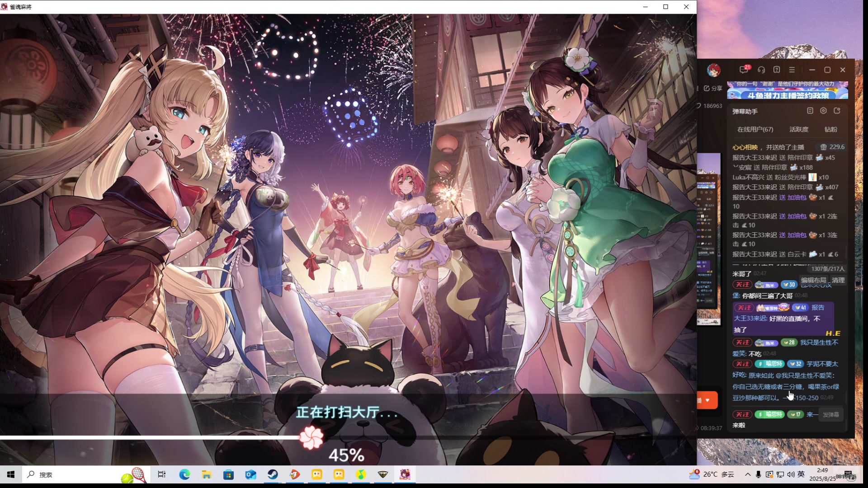Follow the user 报告大王33来迟 via 关注
Viewport: 868px width, 488px height.
click(x=744, y=308)
